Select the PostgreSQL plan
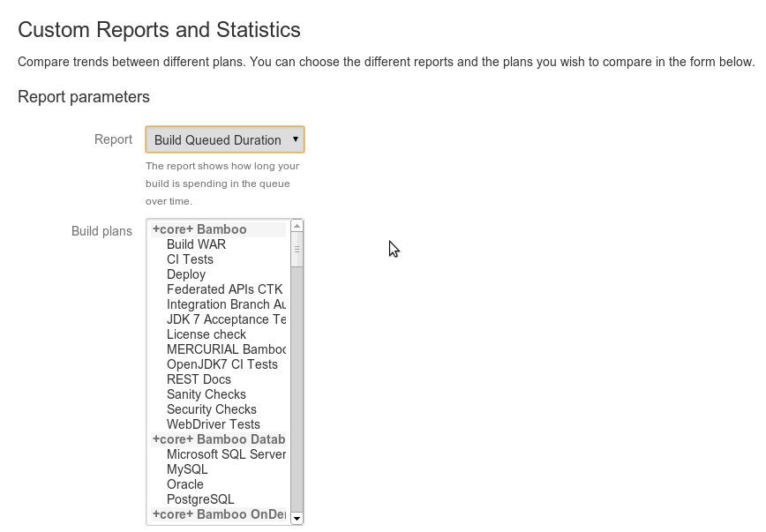Viewport: 766px width, 532px height. pyautogui.click(x=218, y=499)
